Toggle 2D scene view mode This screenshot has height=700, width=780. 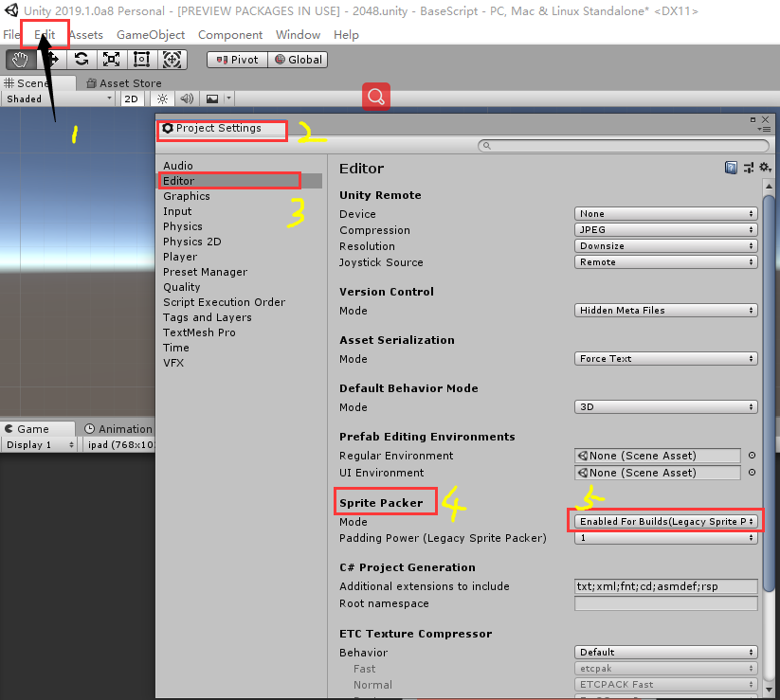pos(132,99)
